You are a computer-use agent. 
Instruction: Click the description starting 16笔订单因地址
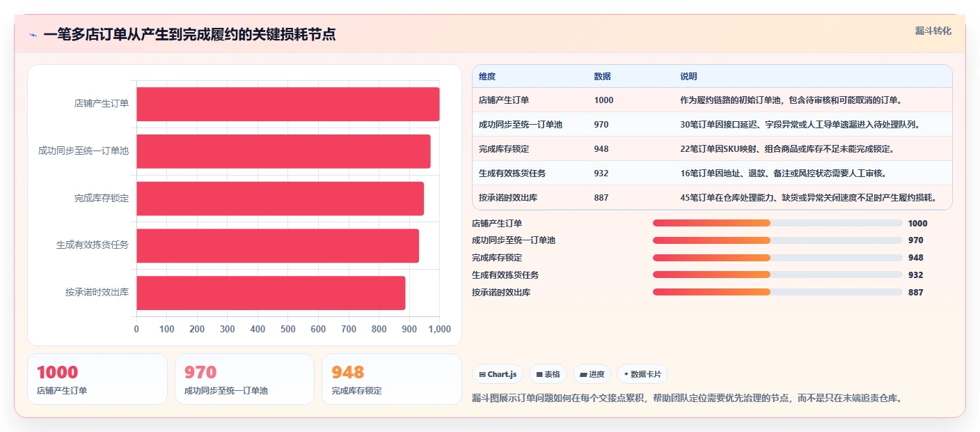click(x=784, y=173)
